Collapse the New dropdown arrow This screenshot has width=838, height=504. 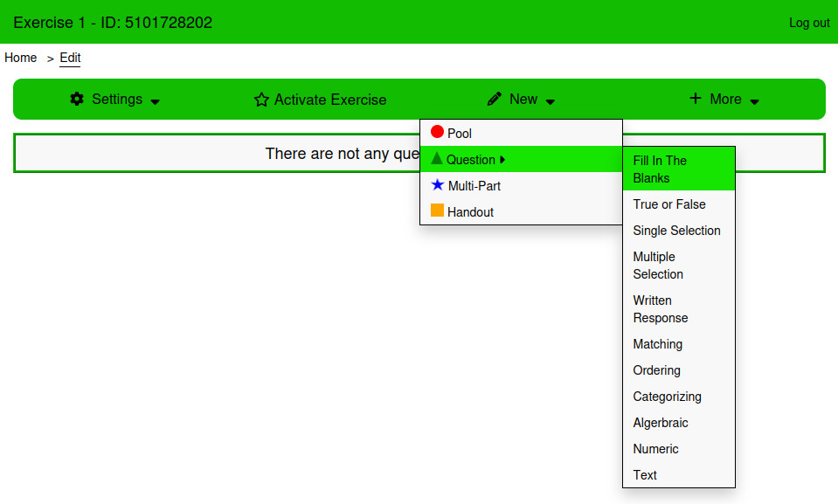pyautogui.click(x=551, y=101)
